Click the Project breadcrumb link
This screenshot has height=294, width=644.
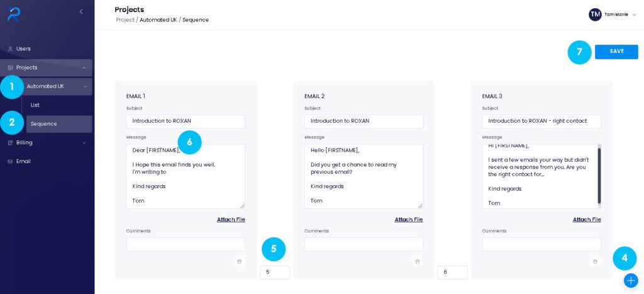pyautogui.click(x=125, y=20)
